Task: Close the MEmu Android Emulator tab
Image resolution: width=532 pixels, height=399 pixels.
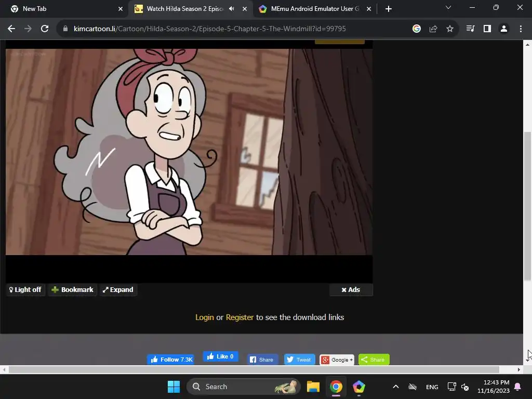Action: pyautogui.click(x=369, y=9)
